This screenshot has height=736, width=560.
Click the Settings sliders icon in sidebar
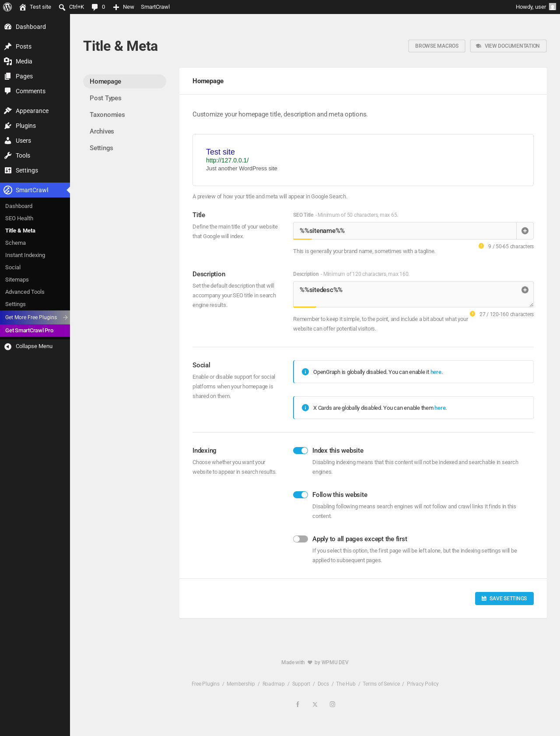8,170
